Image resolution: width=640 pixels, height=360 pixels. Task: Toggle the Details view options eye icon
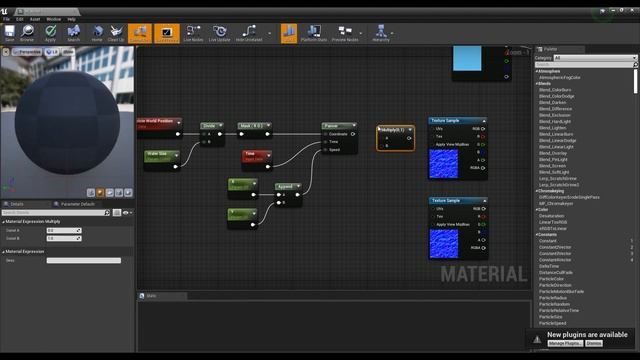tap(126, 213)
